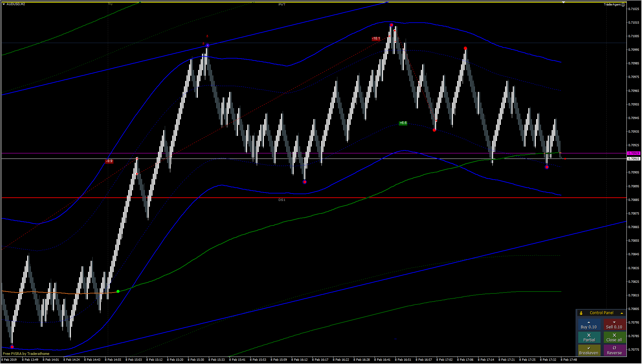Click the 0.70915 current price tag
Viewport: 642px width, 364px height.
(634, 159)
